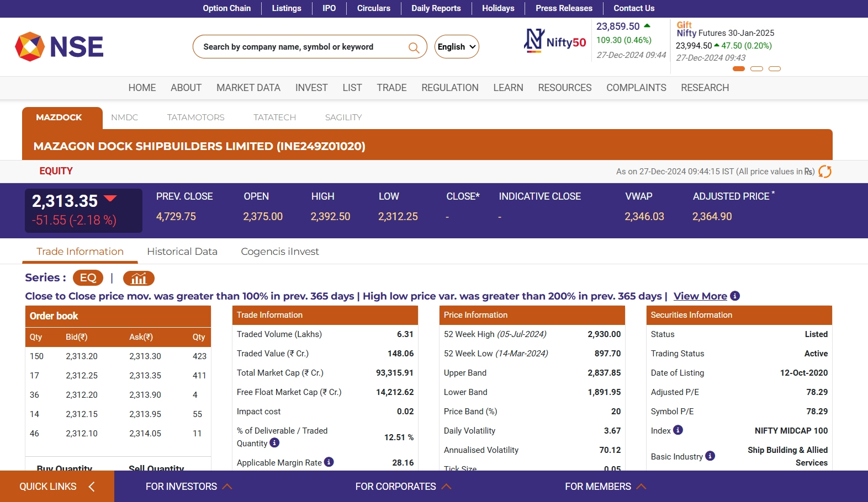Image resolution: width=868 pixels, height=502 pixels.
Task: Click info icon beside Applicable Margin Rate
Action: click(x=329, y=462)
